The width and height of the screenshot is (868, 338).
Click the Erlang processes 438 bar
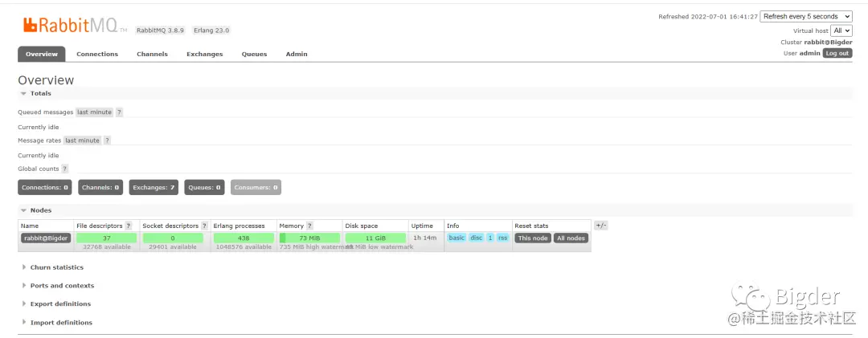[x=244, y=238]
